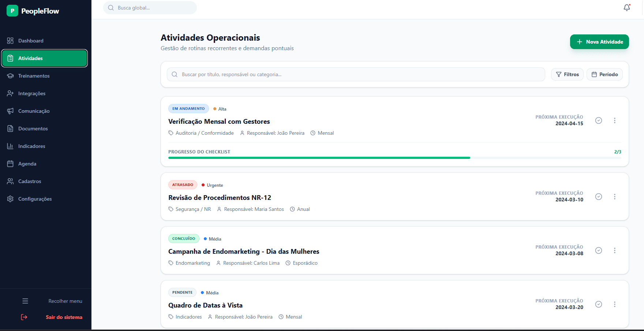This screenshot has width=644, height=331.
Task: Click the red Urgente priority dot
Action: pyautogui.click(x=203, y=185)
